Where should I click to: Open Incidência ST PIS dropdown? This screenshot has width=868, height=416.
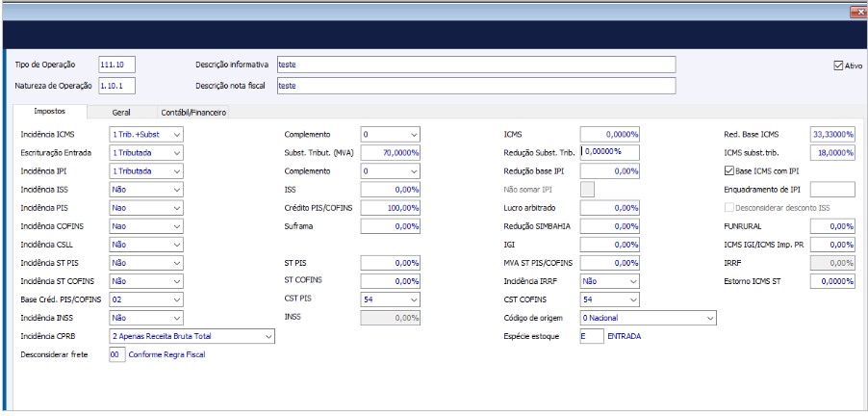pos(146,263)
